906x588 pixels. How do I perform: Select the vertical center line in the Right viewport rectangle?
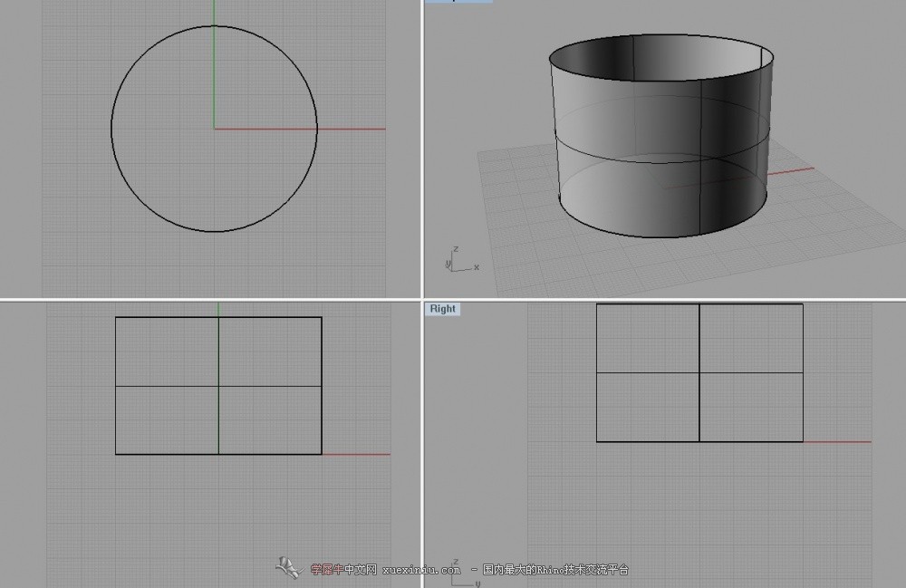699,408
